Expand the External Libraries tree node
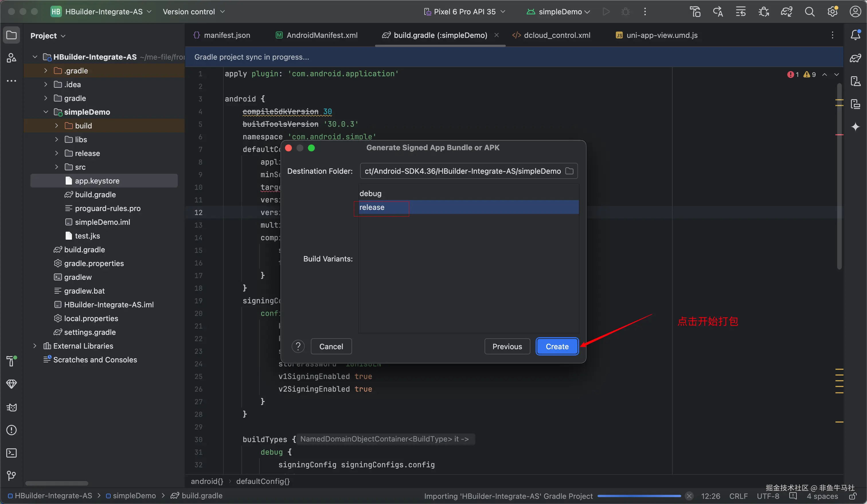Image resolution: width=867 pixels, height=504 pixels. click(x=35, y=346)
